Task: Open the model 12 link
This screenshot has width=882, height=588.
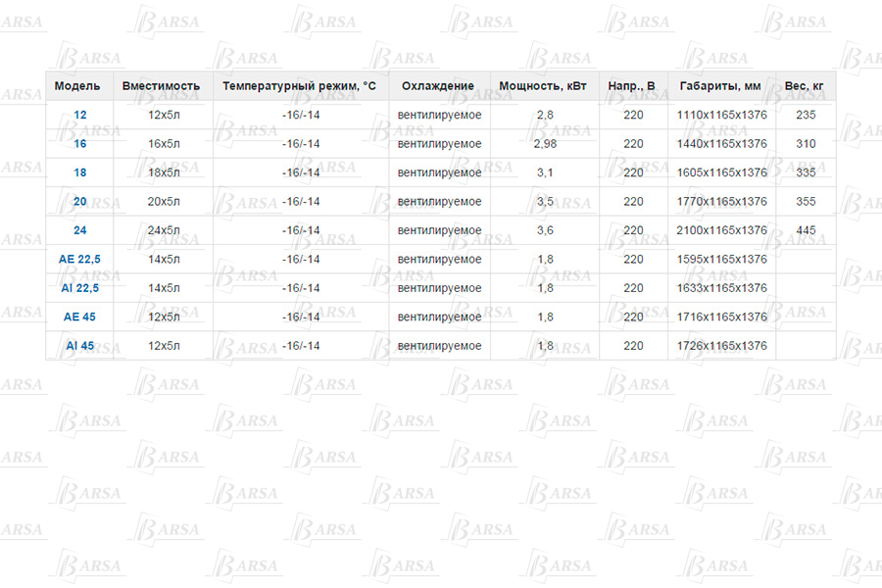Action: pos(79,115)
